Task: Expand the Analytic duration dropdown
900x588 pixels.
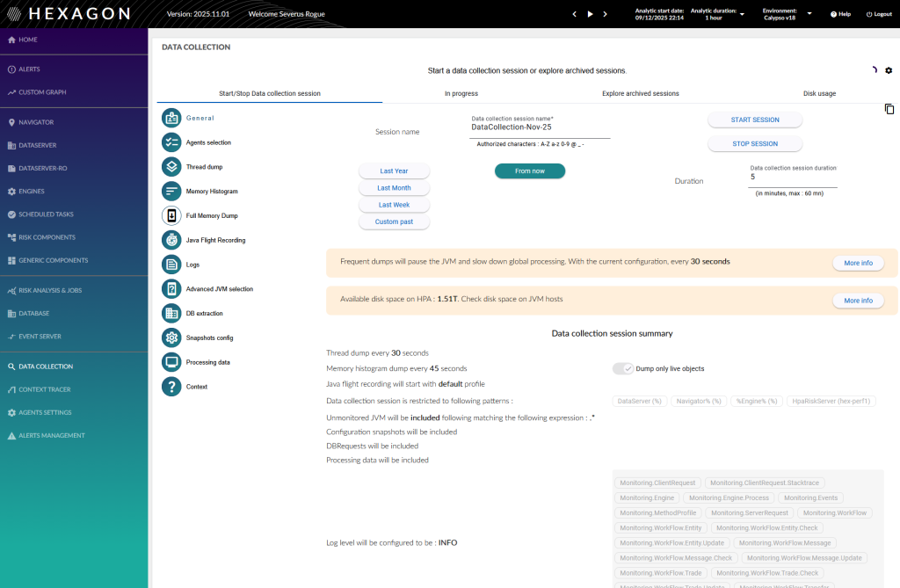Action: pyautogui.click(x=742, y=14)
